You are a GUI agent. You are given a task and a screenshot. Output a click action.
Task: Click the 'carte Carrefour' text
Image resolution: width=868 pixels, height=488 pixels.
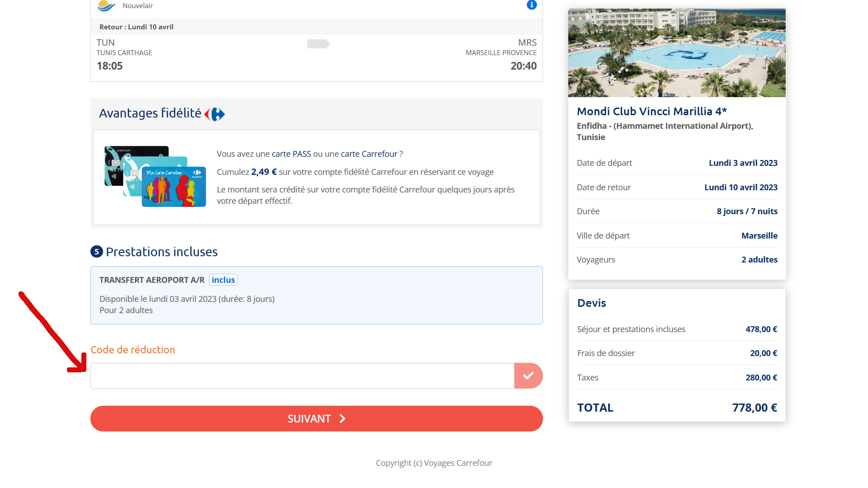(369, 154)
